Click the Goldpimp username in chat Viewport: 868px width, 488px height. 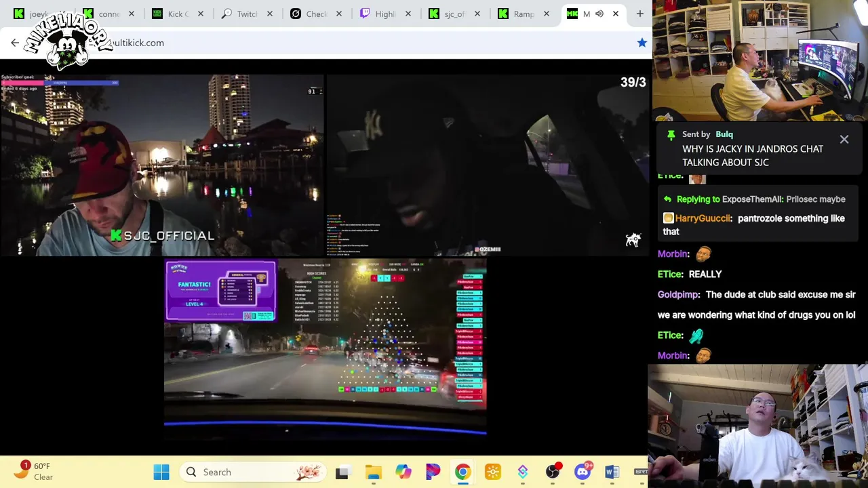[678, 294]
